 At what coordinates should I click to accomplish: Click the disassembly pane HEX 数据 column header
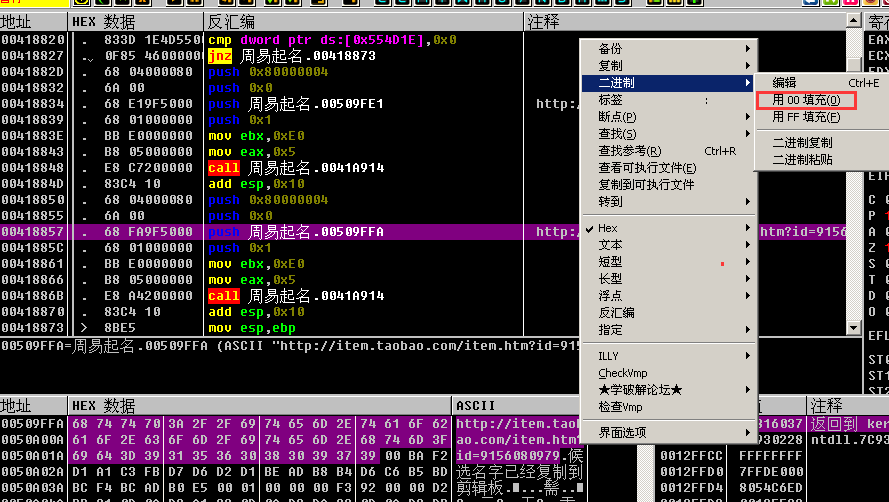pos(136,22)
